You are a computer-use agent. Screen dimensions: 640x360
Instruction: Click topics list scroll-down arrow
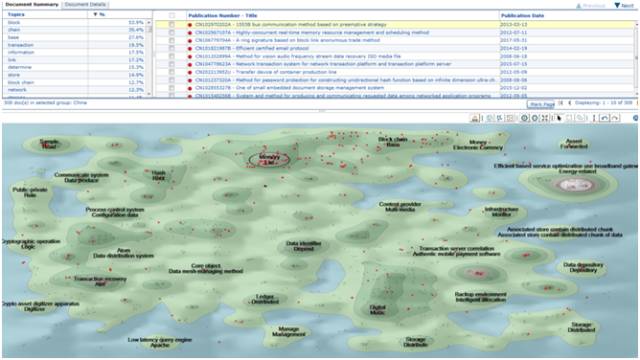149,94
